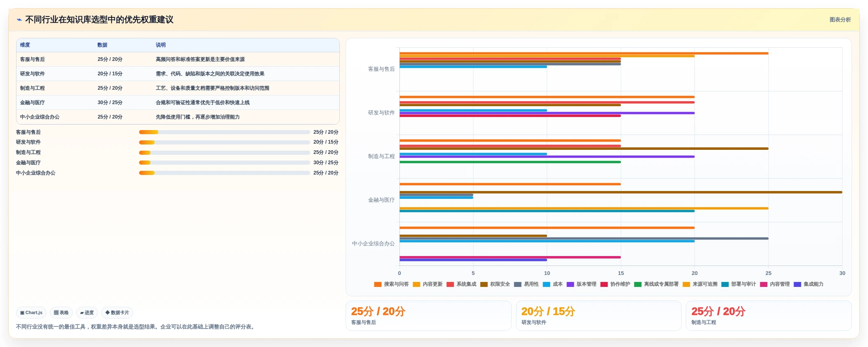Screen dimensions: 868x347
Task: Click the 30分 / 25分 value in the table
Action: click(x=110, y=102)
